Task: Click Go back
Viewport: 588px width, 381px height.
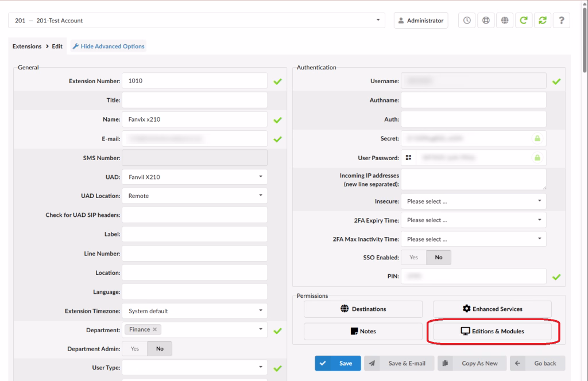Action: click(x=537, y=363)
